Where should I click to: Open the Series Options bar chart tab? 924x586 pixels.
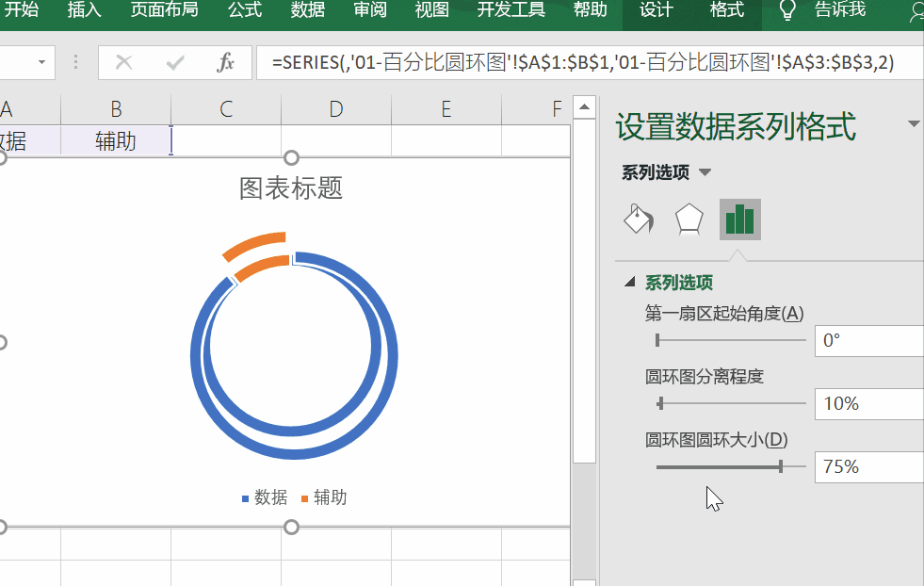click(x=740, y=220)
